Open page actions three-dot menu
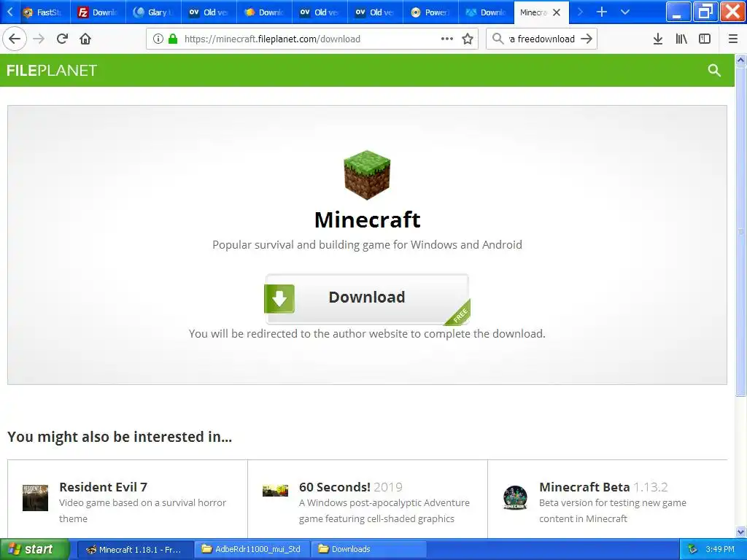Image resolution: width=747 pixels, height=560 pixels. [447, 39]
